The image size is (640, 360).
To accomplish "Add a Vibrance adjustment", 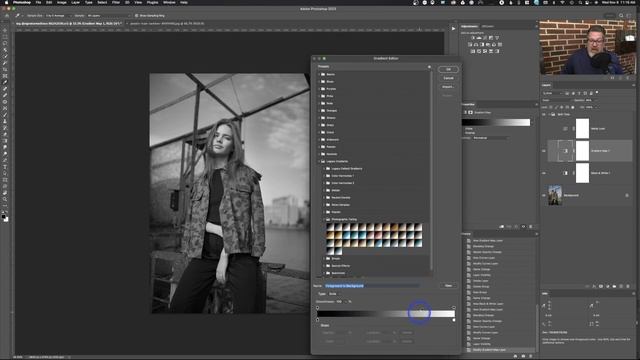I will click(497, 38).
